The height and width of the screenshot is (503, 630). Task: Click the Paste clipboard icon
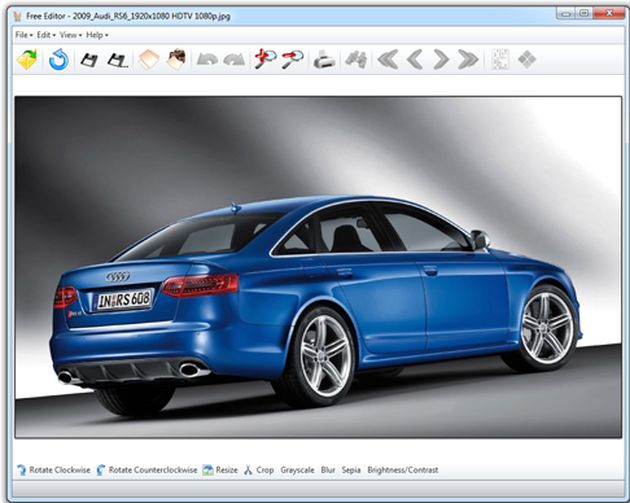click(x=176, y=59)
